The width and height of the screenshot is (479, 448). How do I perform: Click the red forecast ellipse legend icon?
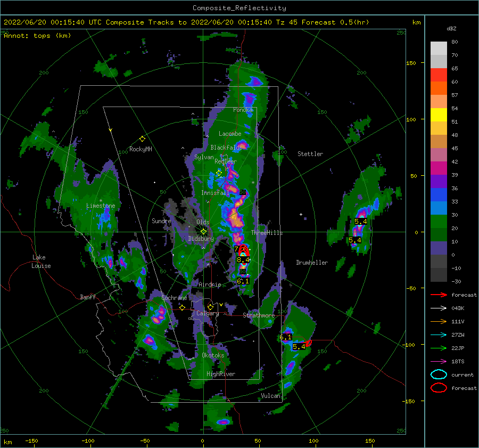tap(439, 388)
